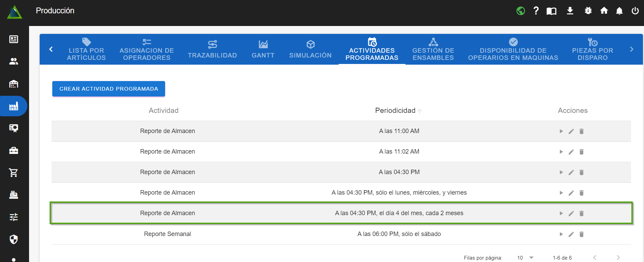This screenshot has height=262, width=644.
Task: Open the security shield sidebar icon
Action: (x=14, y=239)
